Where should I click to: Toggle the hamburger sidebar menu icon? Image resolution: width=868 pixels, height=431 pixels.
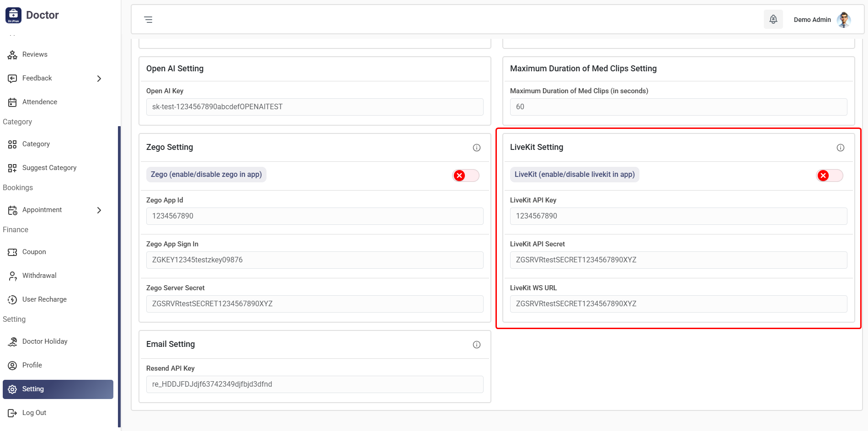coord(148,20)
